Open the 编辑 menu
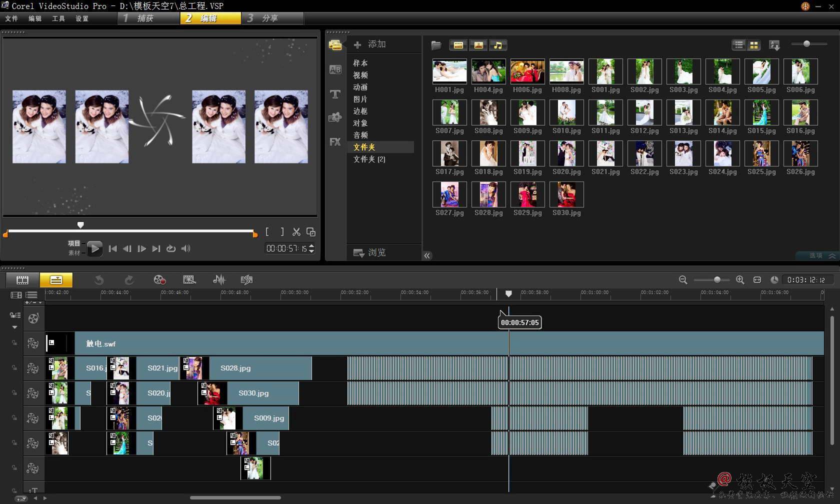 (35, 18)
